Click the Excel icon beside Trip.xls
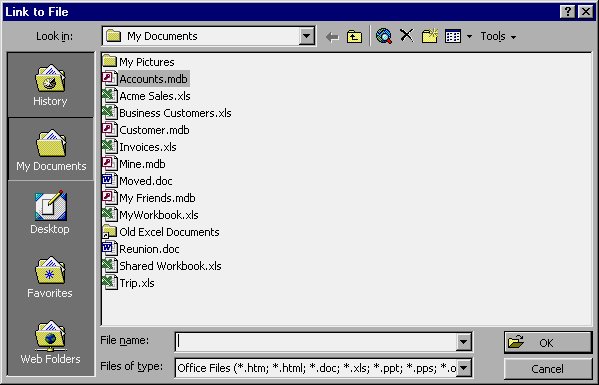 pos(110,282)
